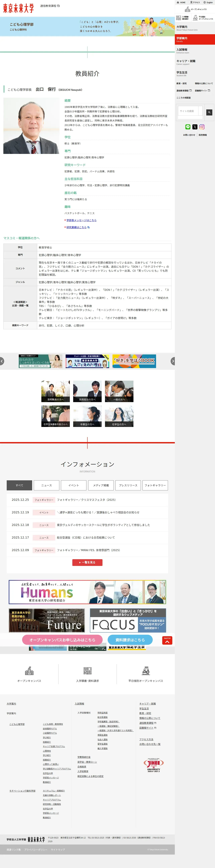Open プライバシーポリシー in footer bar

(x=36, y=850)
